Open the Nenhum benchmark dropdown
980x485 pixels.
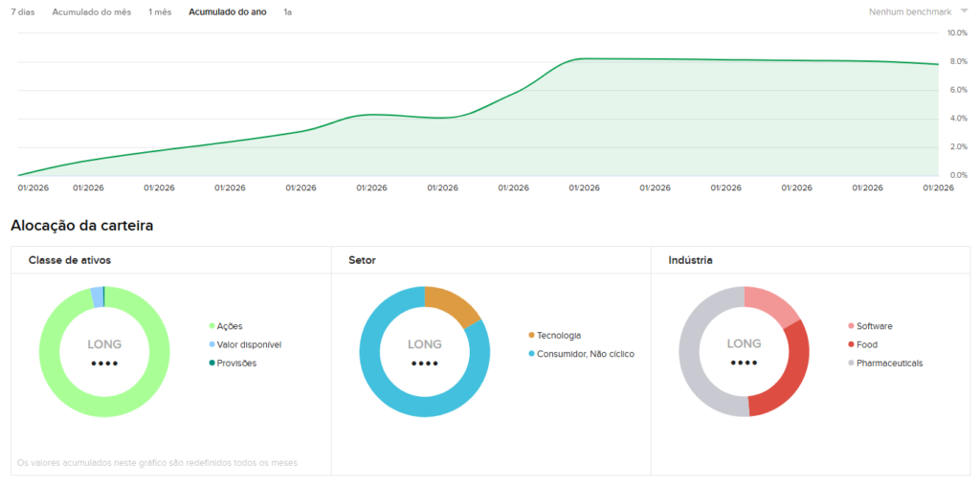[909, 11]
